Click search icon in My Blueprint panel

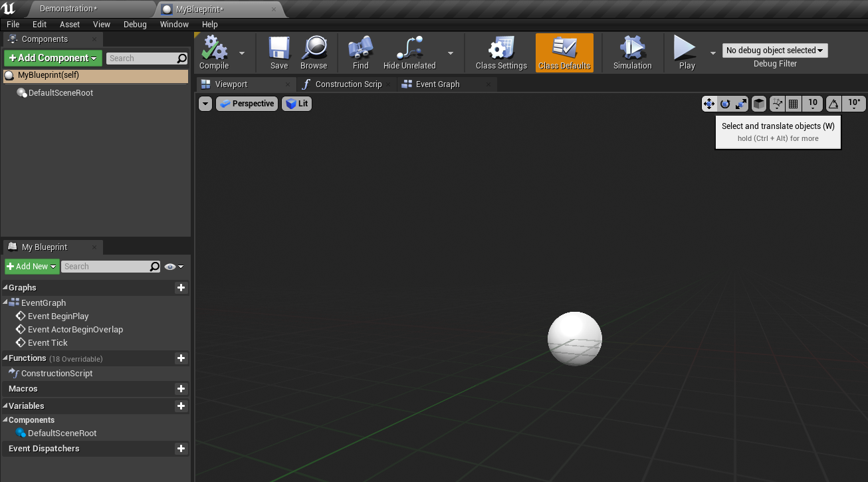coord(155,267)
